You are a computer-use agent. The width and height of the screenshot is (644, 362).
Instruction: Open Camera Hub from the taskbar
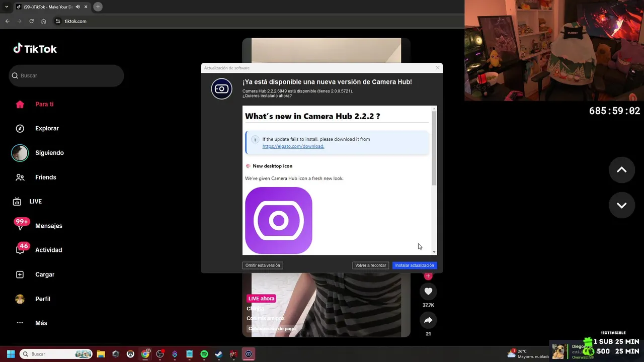pos(249,354)
